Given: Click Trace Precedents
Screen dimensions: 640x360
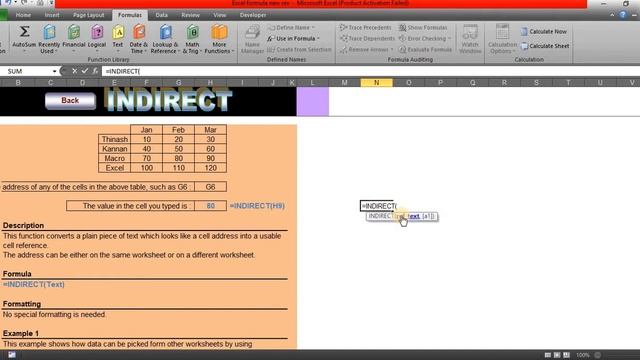Looking at the screenshot, I should click(x=365, y=27).
